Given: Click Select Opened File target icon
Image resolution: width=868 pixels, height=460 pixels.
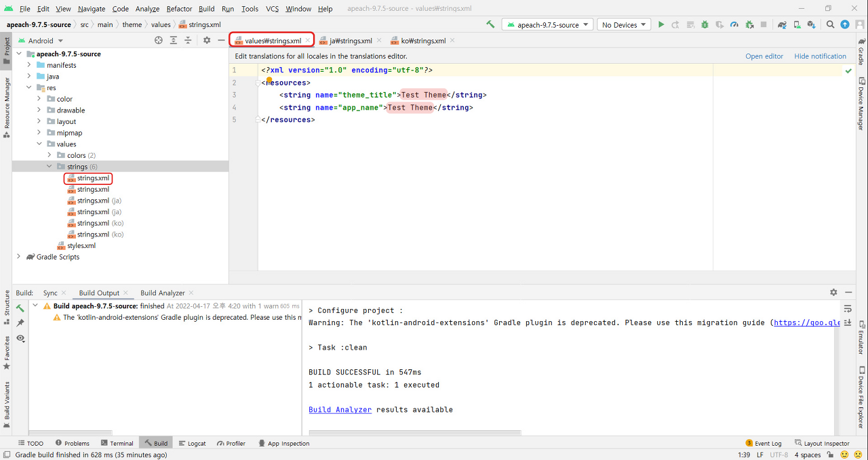Looking at the screenshot, I should coord(159,41).
